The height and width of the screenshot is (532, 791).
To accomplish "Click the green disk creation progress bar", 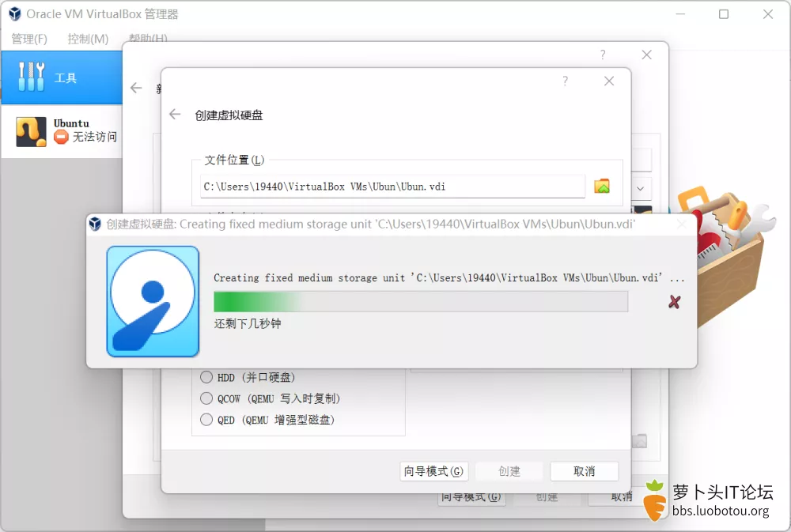I will (x=421, y=301).
